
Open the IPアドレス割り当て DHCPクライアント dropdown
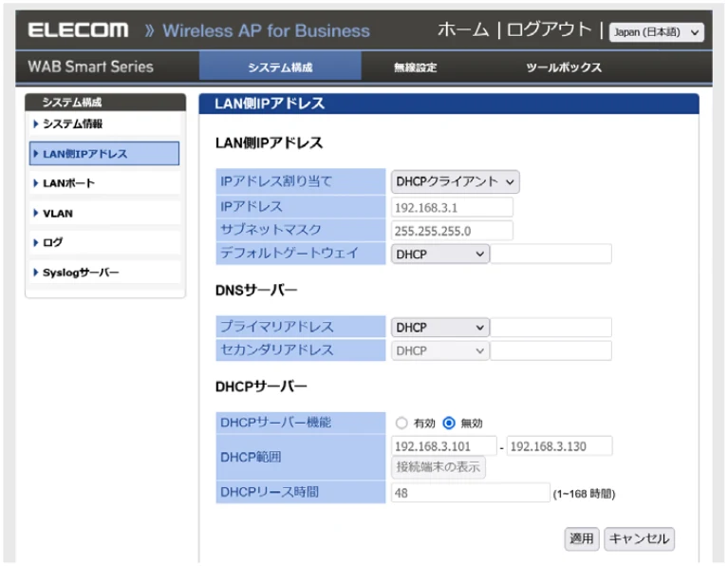click(x=455, y=181)
